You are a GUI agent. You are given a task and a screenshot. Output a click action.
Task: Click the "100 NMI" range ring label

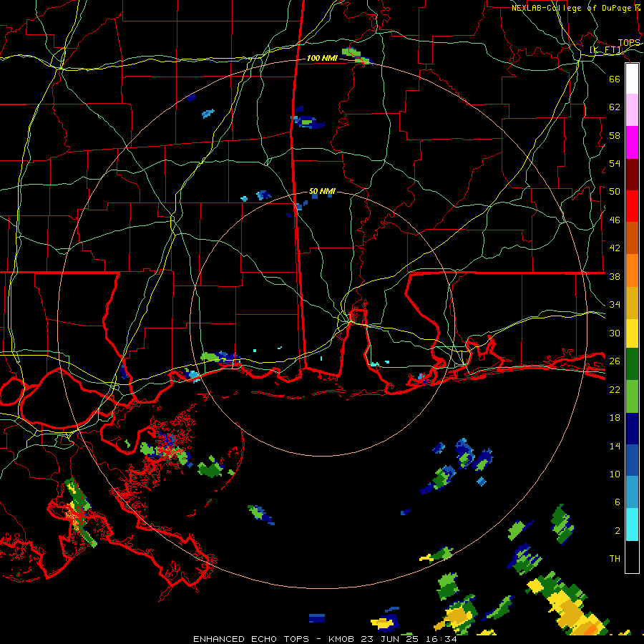[x=322, y=59]
